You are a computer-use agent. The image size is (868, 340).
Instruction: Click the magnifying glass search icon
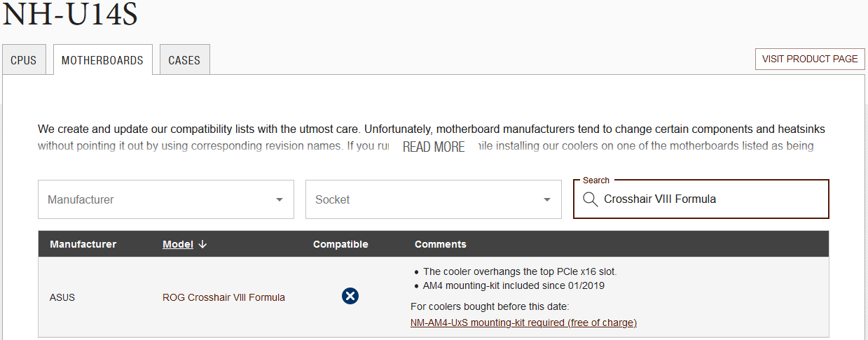pyautogui.click(x=590, y=199)
